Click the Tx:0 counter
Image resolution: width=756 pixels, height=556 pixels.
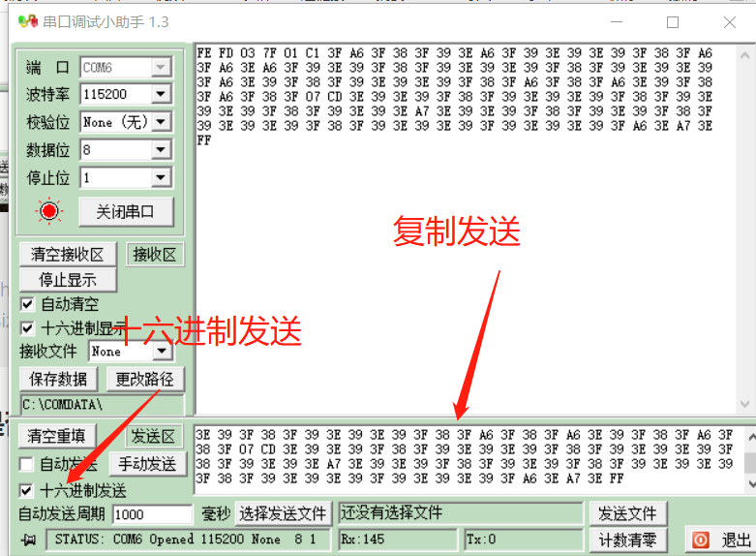click(x=523, y=540)
